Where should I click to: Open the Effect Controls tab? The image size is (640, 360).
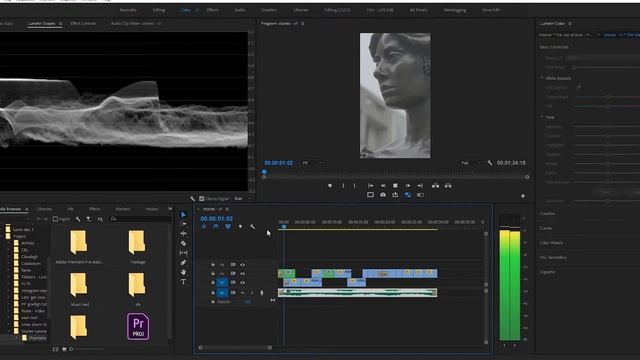pos(83,24)
